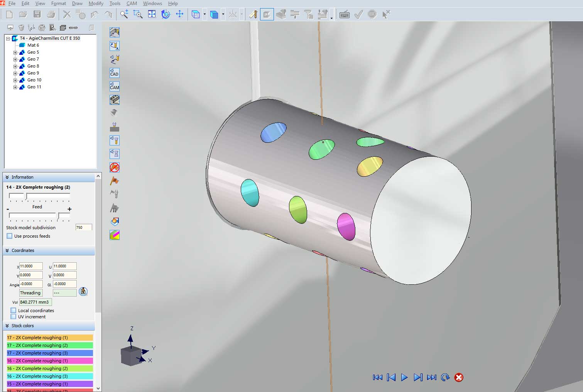Open the Modify menu
This screenshot has height=392, width=583.
(96, 3)
